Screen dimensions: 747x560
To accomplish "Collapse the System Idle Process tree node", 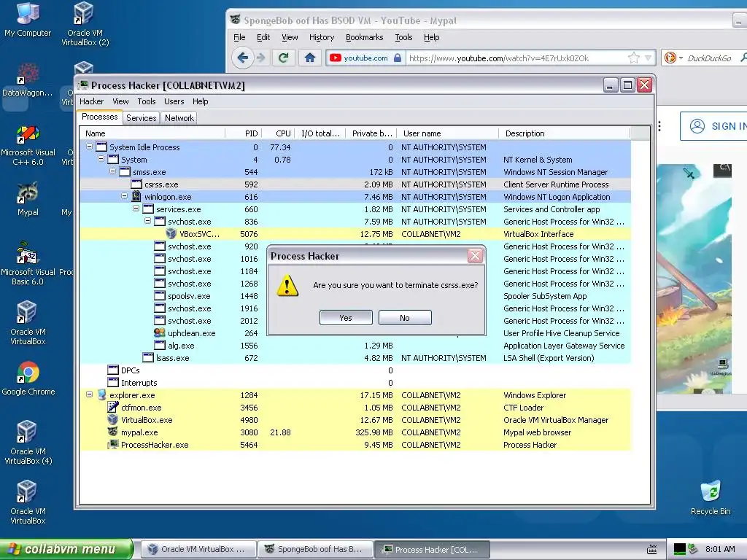I will pos(89,147).
